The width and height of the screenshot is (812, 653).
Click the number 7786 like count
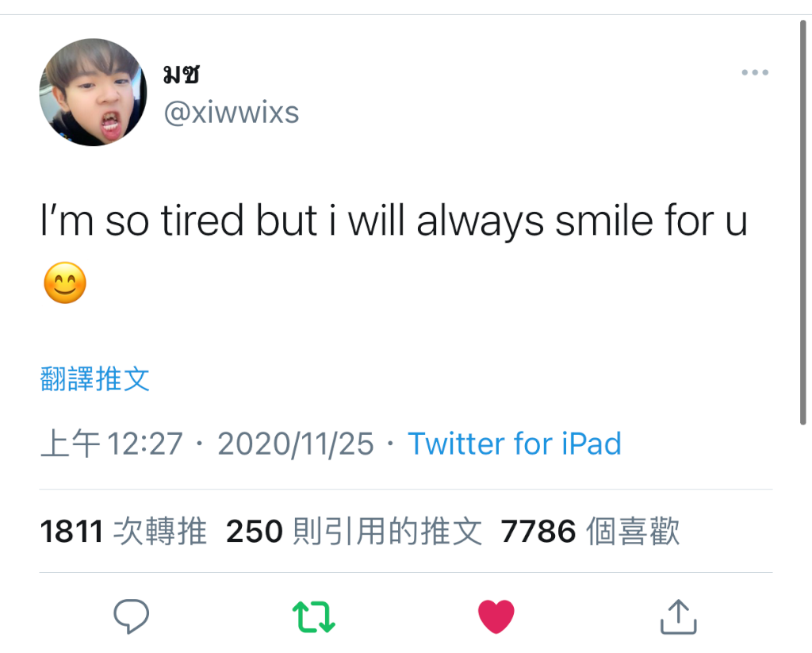[538, 532]
